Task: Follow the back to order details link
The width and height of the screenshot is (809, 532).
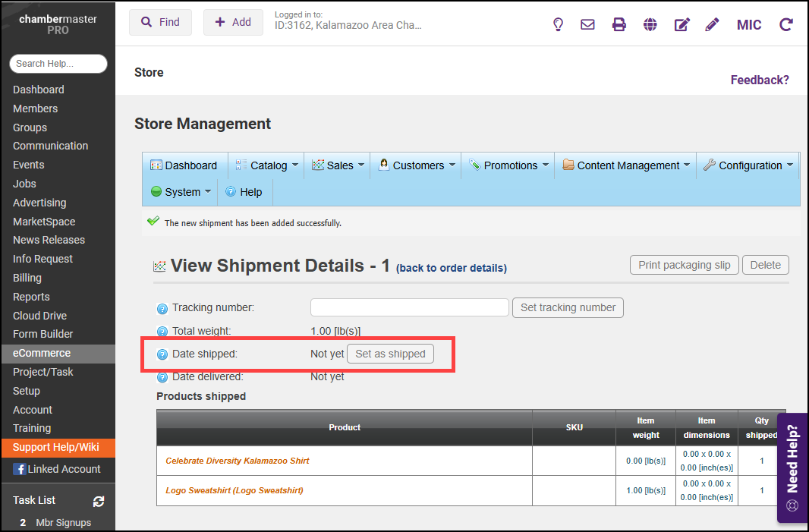Action: click(452, 268)
